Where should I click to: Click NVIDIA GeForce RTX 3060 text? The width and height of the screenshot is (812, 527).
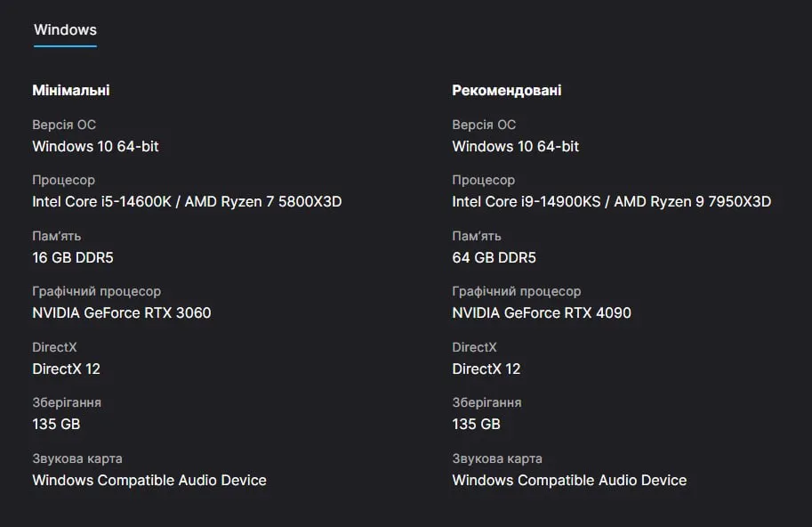(x=122, y=313)
